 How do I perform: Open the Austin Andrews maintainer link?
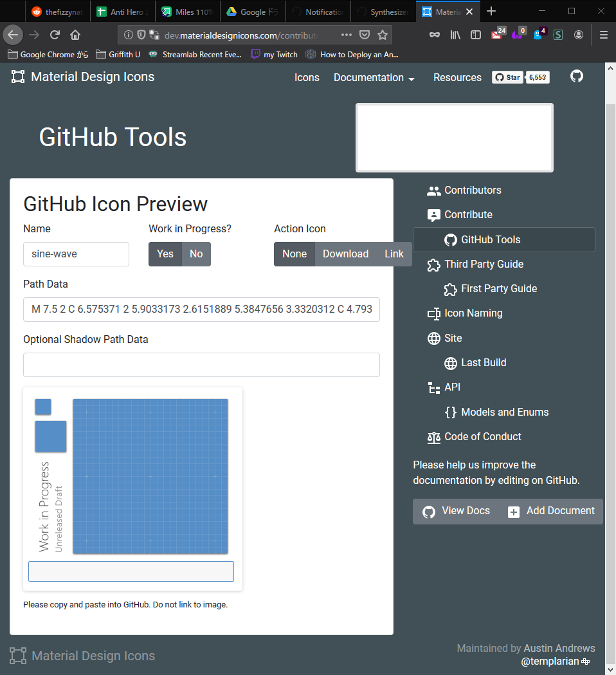pos(559,649)
